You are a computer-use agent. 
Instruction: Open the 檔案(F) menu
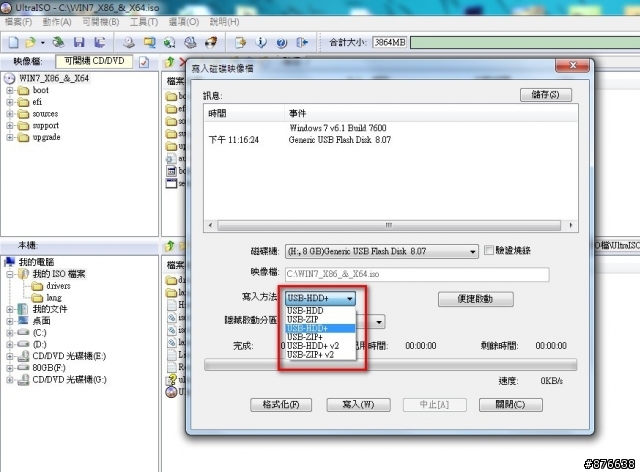[18, 22]
